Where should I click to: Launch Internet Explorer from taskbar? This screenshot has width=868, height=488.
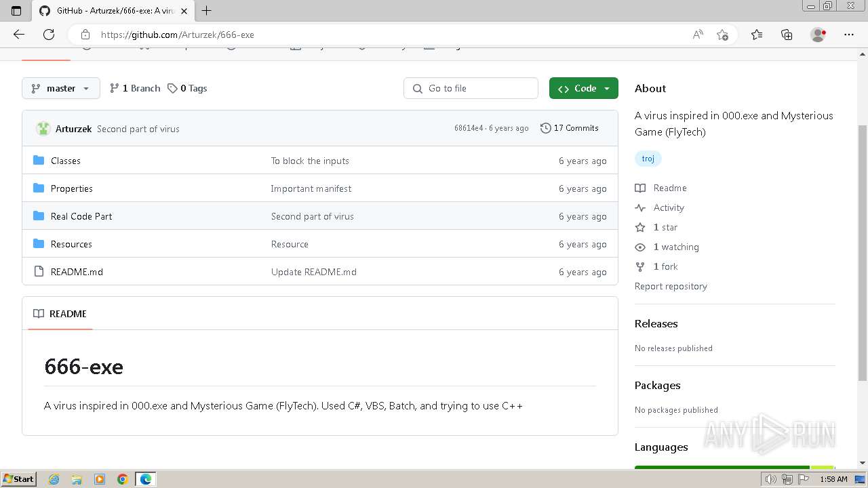(x=54, y=479)
